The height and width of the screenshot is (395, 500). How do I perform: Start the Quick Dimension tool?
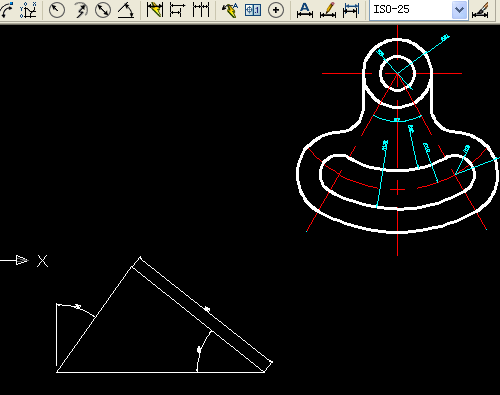tap(155, 10)
